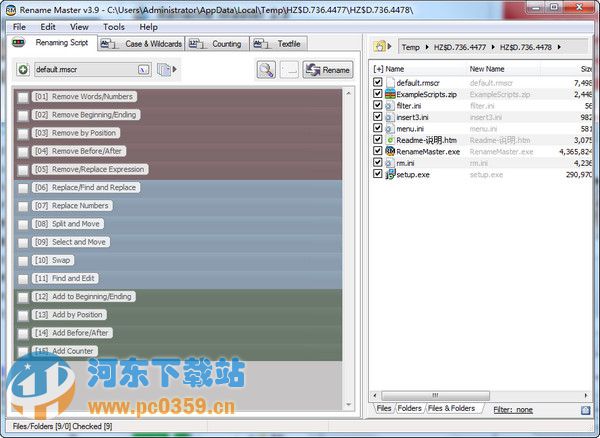Viewport: 600px width, 438px height.
Task: Enable step 01 Remove Words/Numbers checkbox
Action: [x=23, y=98]
